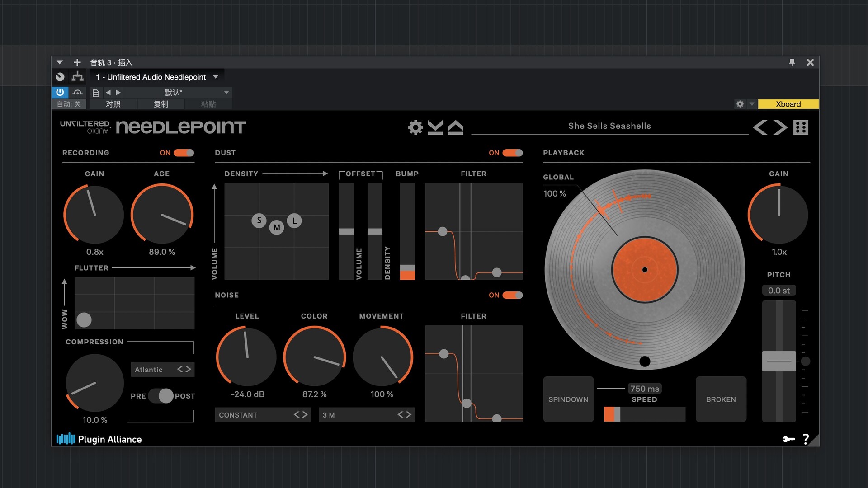Click the L dust particle node

click(294, 221)
